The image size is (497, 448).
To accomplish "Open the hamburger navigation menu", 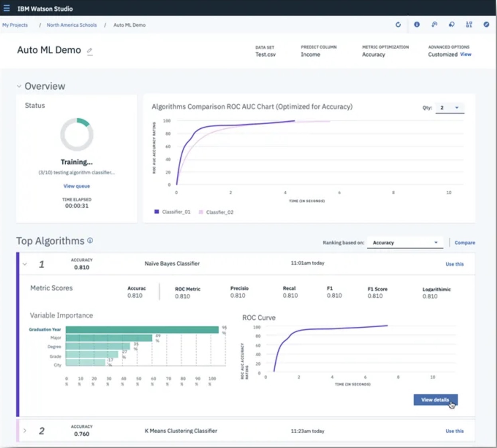I will click(x=6, y=8).
